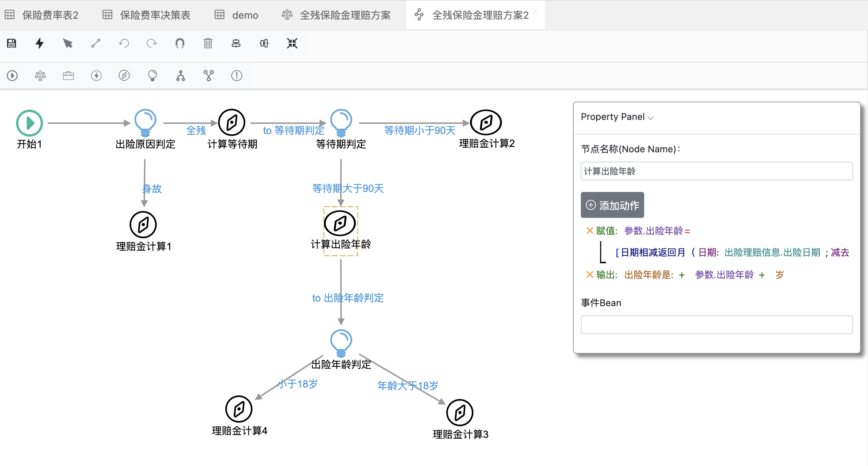Select the arrow pointer tool

(68, 43)
